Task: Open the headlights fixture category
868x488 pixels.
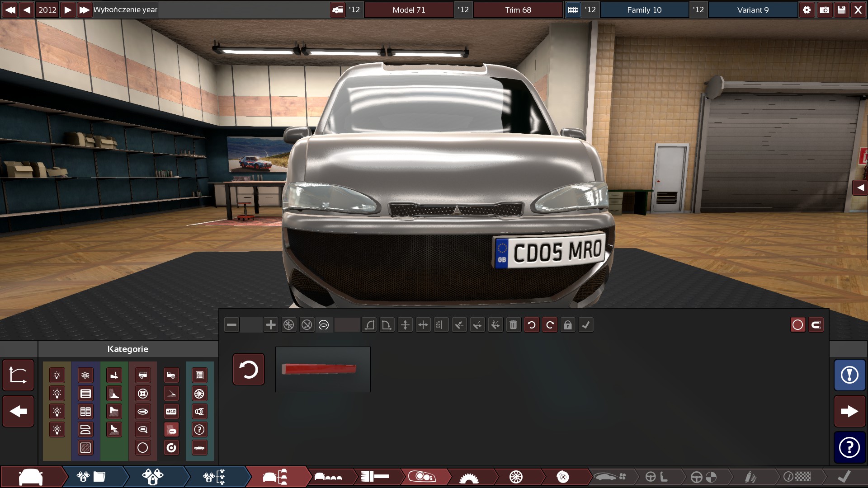Action: click(x=57, y=375)
